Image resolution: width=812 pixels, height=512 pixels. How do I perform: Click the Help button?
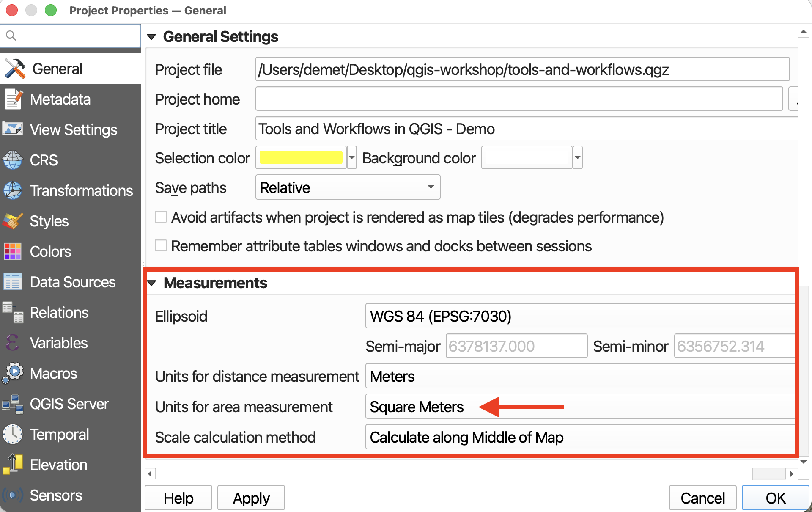[x=178, y=498]
